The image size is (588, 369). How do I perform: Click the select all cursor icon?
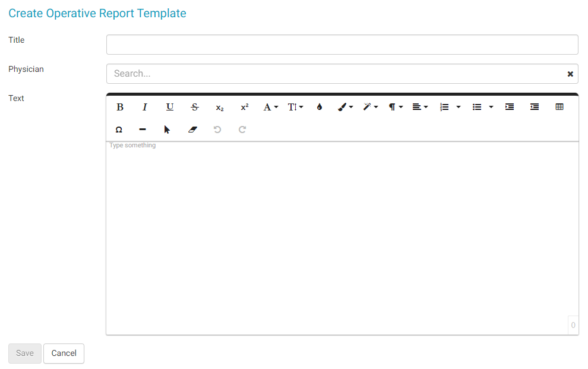[167, 130]
